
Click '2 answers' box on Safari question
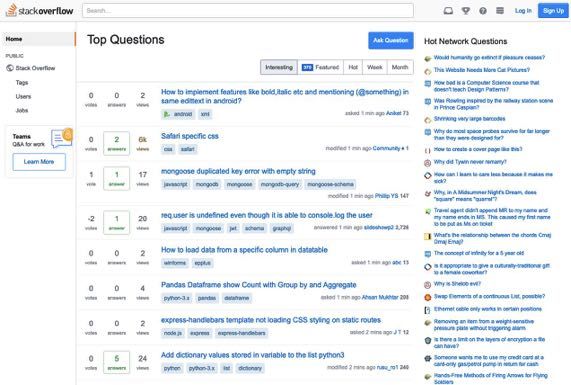(x=117, y=143)
